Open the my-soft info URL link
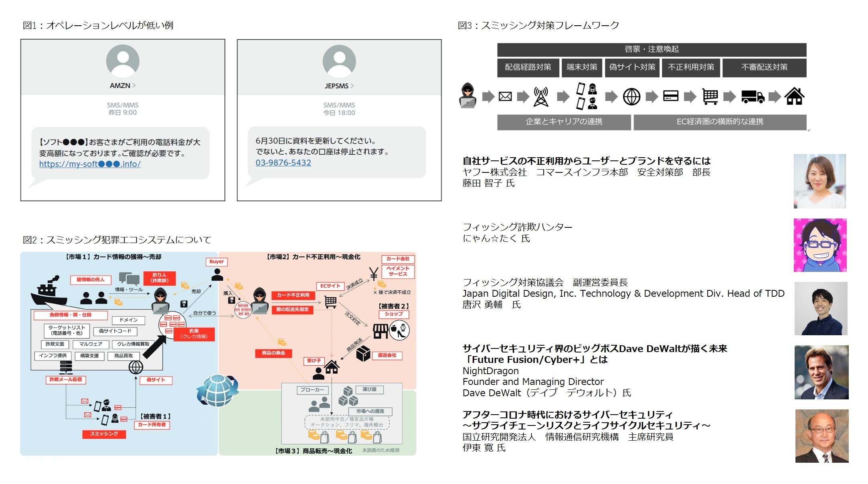 (90, 164)
